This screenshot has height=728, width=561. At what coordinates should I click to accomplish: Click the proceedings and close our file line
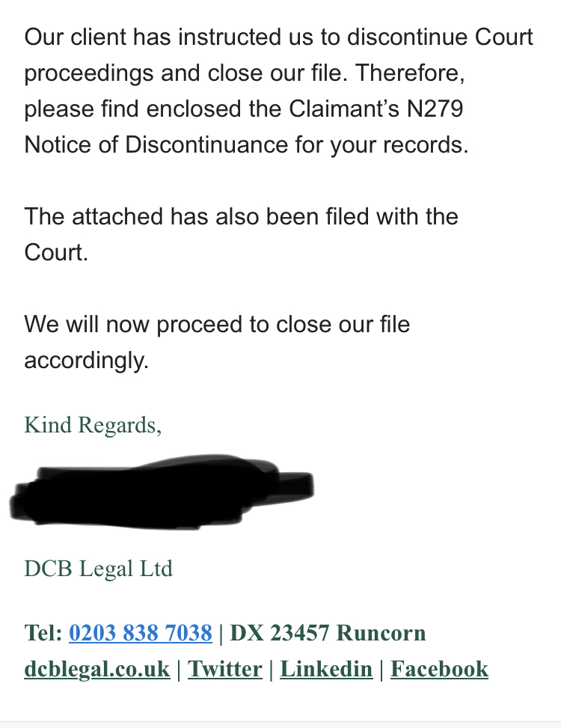click(x=244, y=73)
